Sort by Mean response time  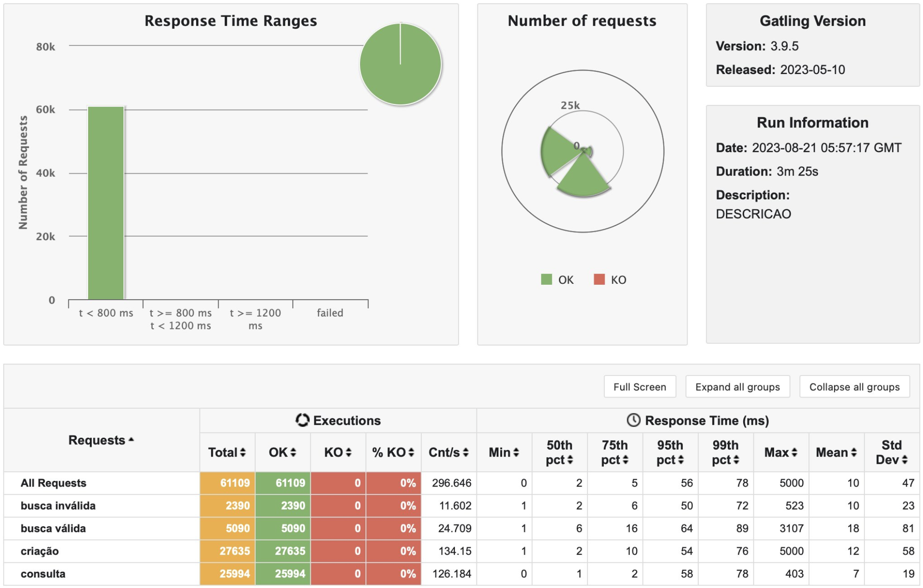pyautogui.click(x=836, y=452)
